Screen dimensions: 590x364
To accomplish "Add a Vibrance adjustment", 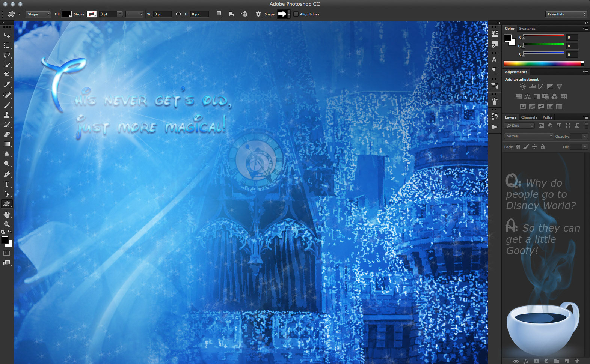I will (560, 87).
